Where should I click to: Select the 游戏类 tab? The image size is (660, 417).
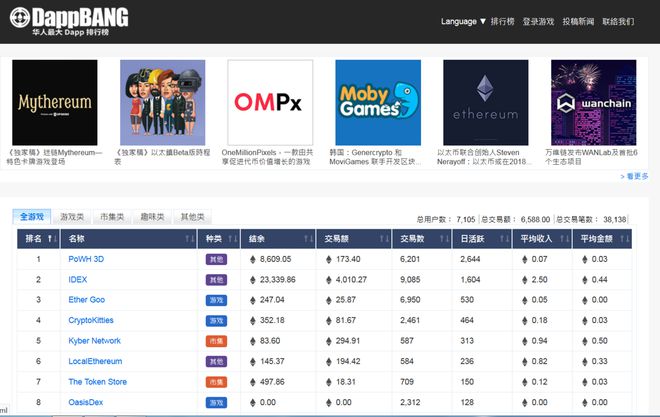[x=72, y=217]
